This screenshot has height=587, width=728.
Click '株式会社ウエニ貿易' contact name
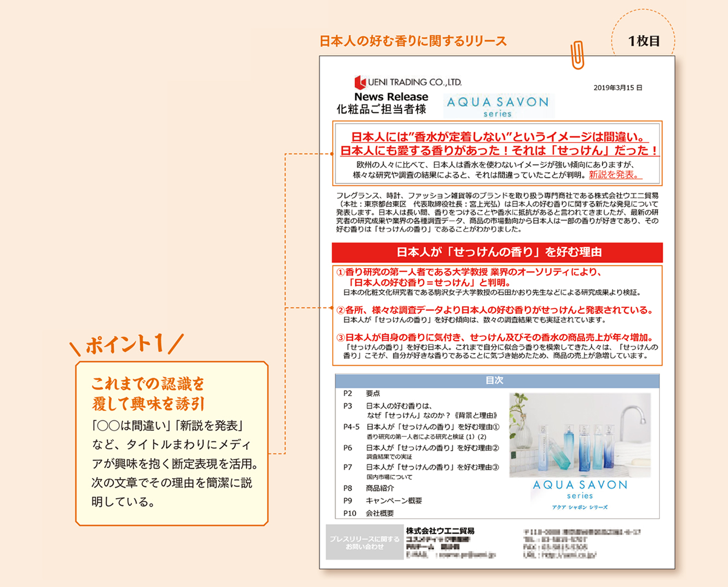tap(440, 531)
